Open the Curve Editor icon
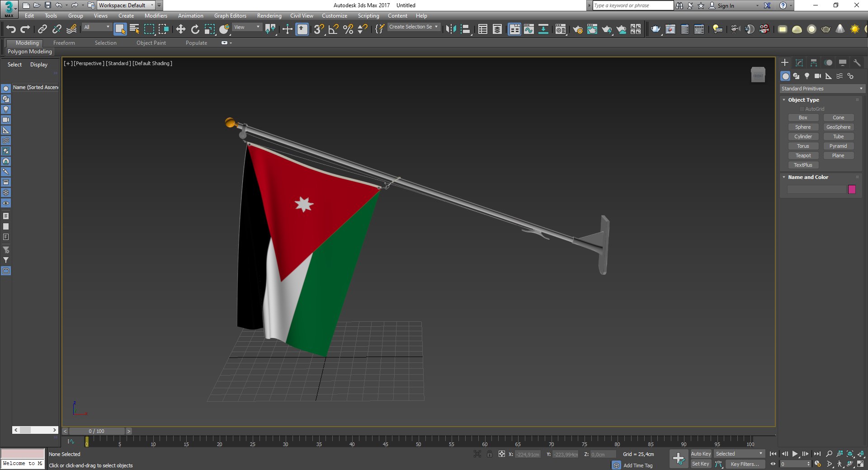Screen dimensions: 868x470 pyautogui.click(x=528, y=29)
